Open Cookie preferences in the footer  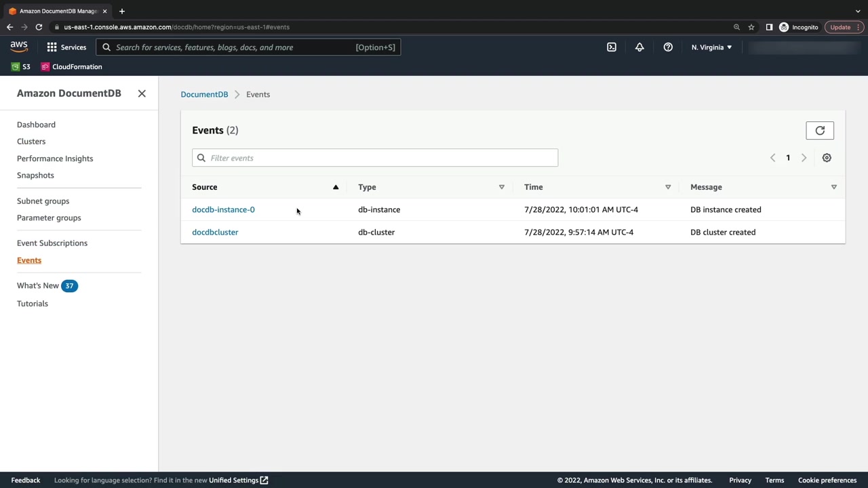tap(827, 481)
